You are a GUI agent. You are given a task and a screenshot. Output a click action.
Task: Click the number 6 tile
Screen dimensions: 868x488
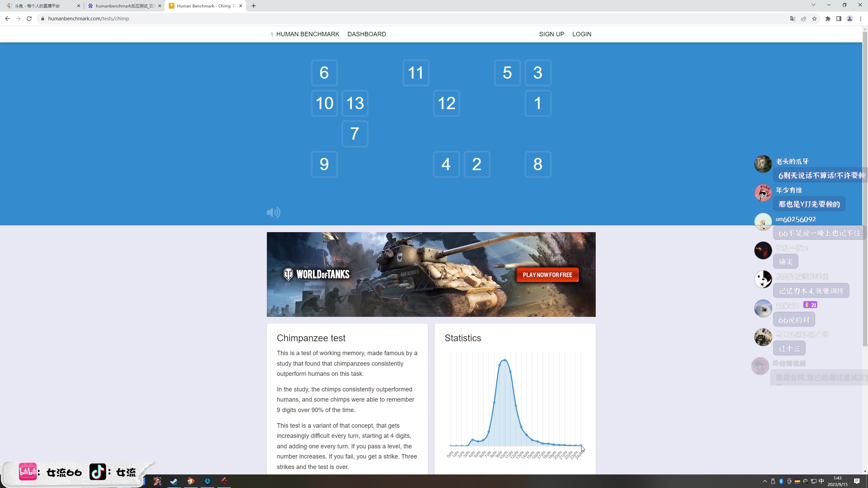(324, 72)
